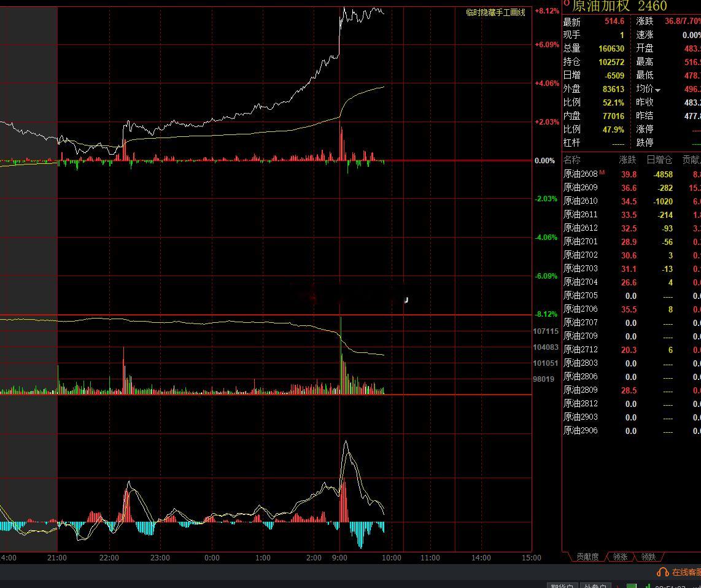
Task: Click the -8.12% axis label
Action: tap(546, 314)
